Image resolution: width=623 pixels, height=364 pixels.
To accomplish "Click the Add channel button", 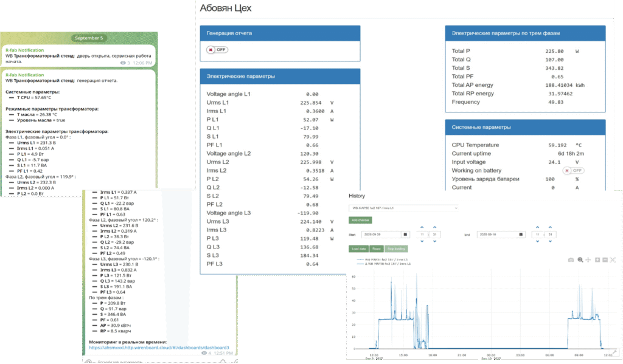I will [360, 220].
